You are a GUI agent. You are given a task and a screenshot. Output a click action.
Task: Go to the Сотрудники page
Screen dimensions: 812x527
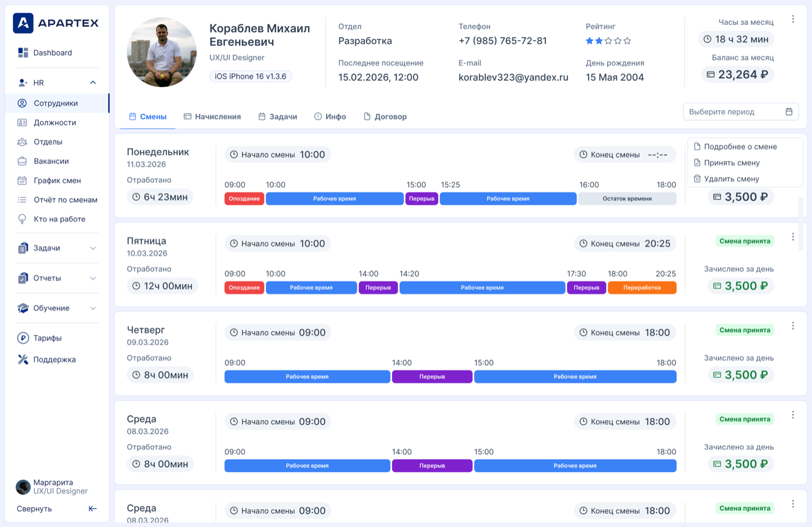click(x=57, y=103)
